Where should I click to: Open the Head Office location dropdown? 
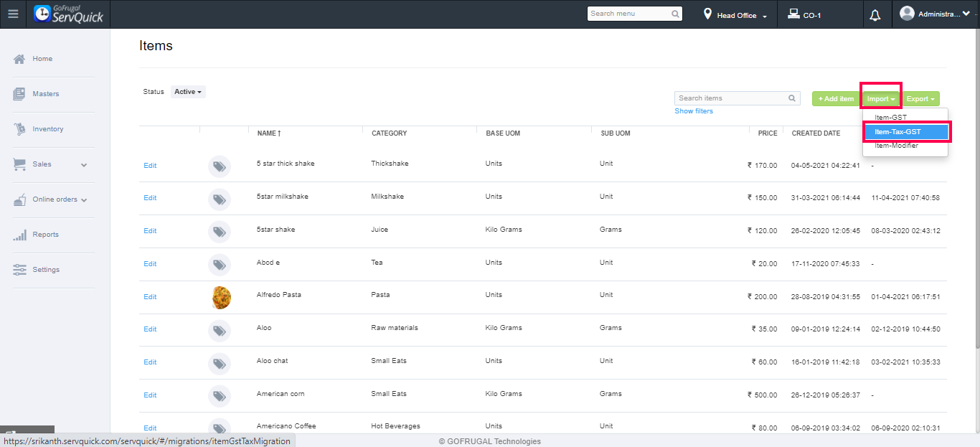(735, 15)
